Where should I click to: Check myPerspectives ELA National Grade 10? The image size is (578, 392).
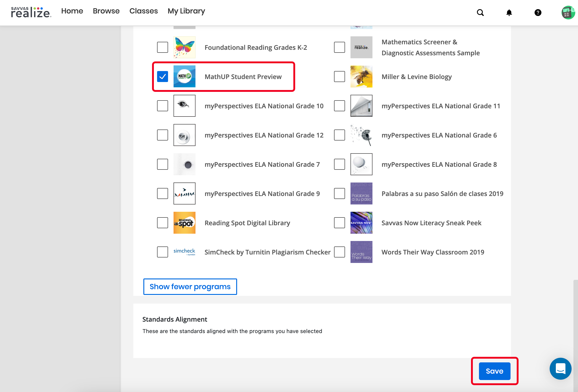tap(162, 106)
